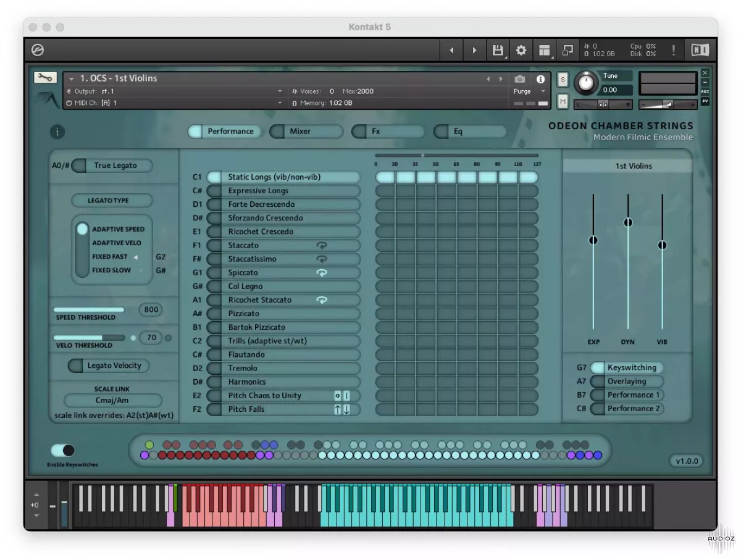Switch to the Fx tab
The width and height of the screenshot is (741, 560).
388,132
